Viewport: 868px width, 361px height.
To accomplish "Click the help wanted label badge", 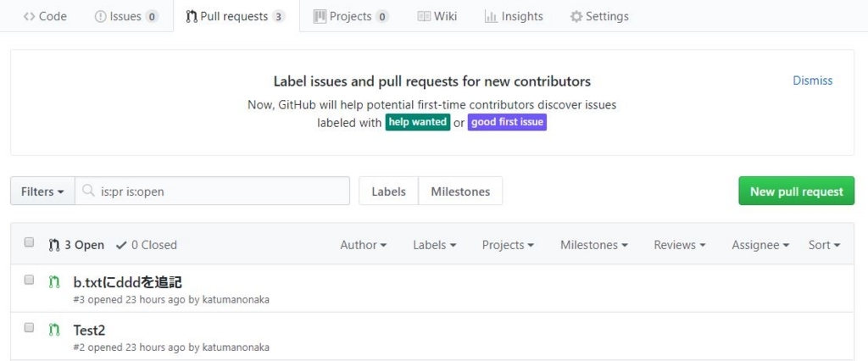I will pos(417,122).
